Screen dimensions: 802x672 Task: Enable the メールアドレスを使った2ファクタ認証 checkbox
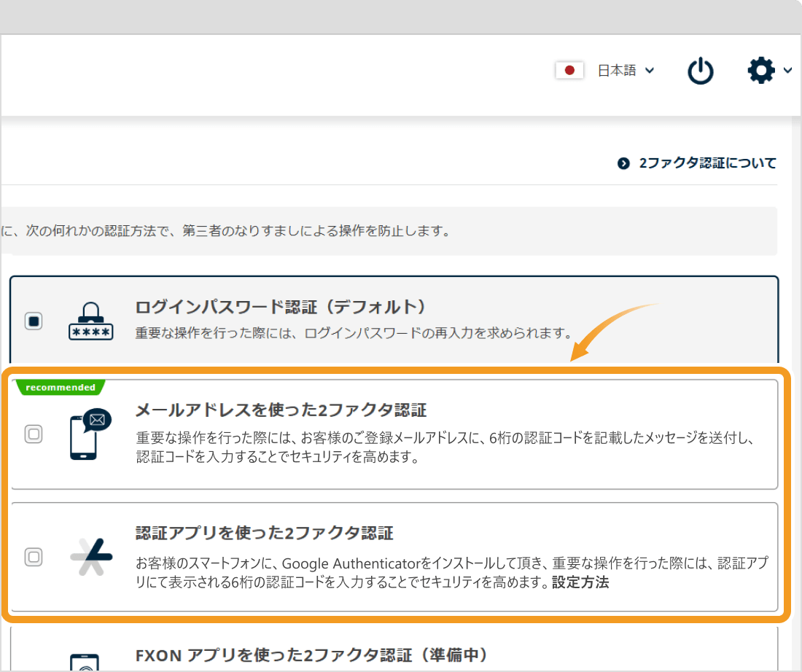pos(34,434)
